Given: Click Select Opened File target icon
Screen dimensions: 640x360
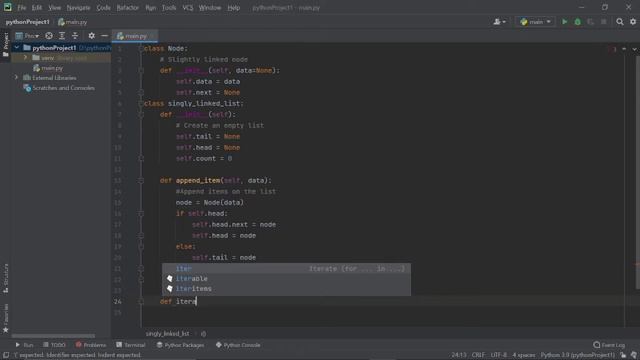Looking at the screenshot, I should tap(49, 36).
